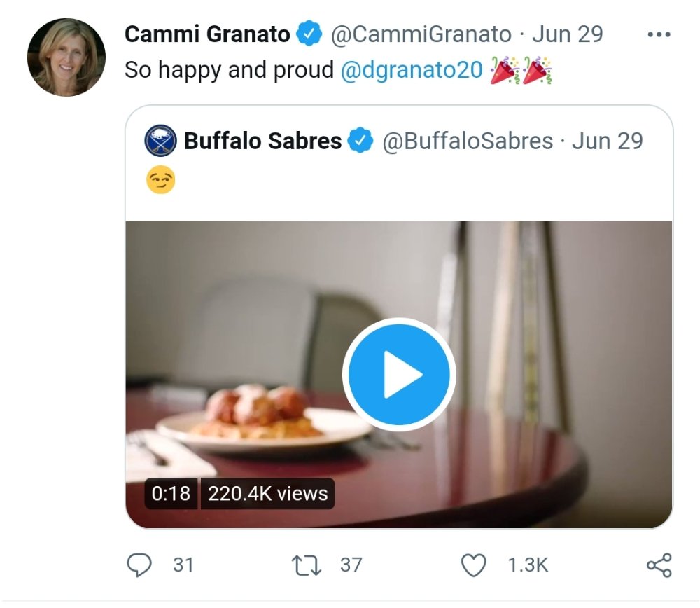This screenshot has width=700, height=608.
Task: Click Cammi Granato's blue verified badge
Action: coord(309,34)
